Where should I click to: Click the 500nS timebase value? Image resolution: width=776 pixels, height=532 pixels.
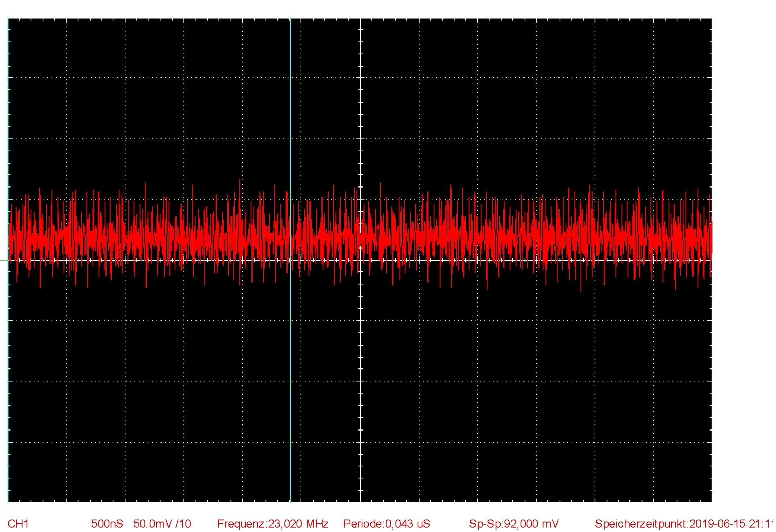coord(107,524)
